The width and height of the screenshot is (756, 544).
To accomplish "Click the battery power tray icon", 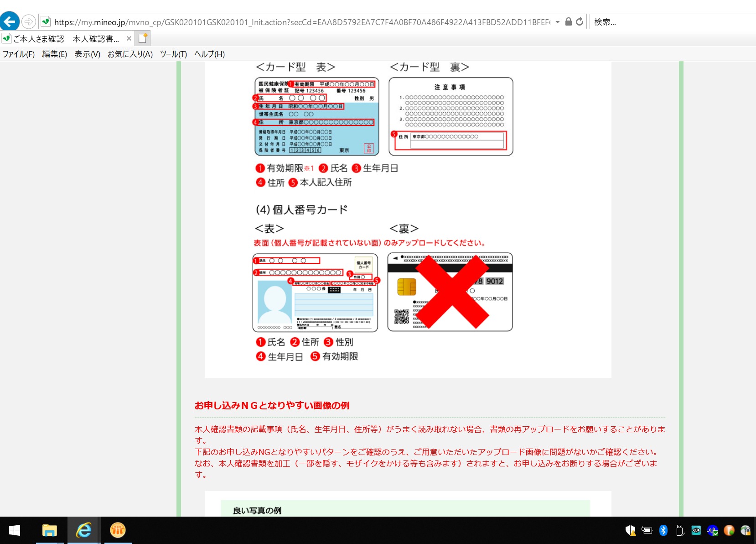I will click(647, 530).
